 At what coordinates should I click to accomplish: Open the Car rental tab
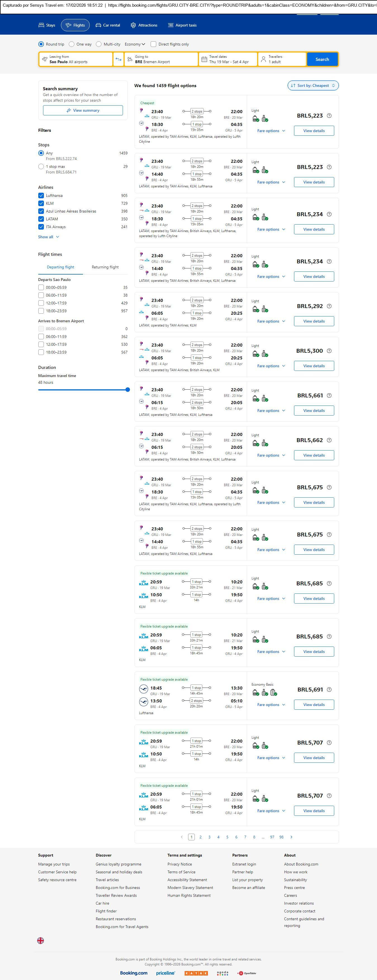(108, 25)
